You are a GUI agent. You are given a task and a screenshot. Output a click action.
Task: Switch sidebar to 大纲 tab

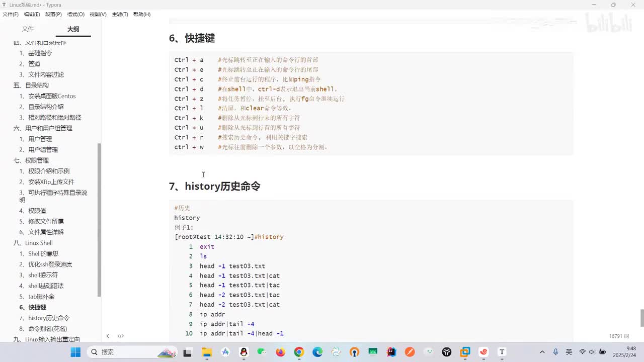[x=73, y=29]
